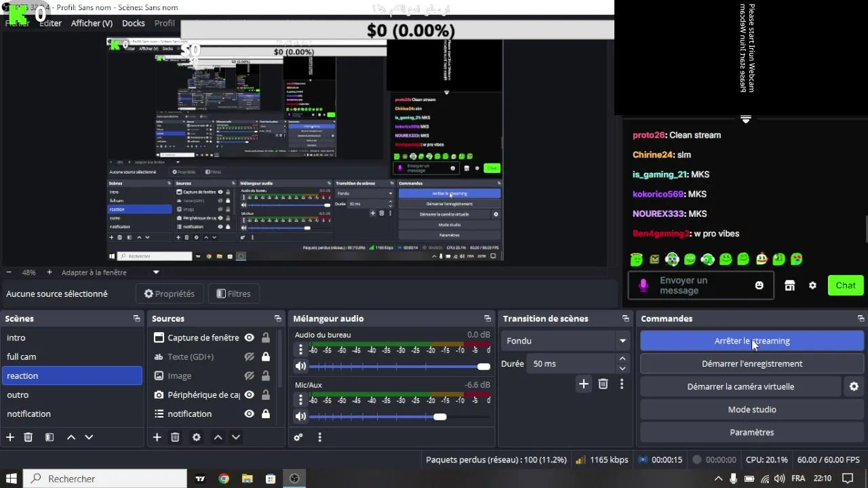Open virtual camera settings gear
The height and width of the screenshot is (488, 868).
854,386
